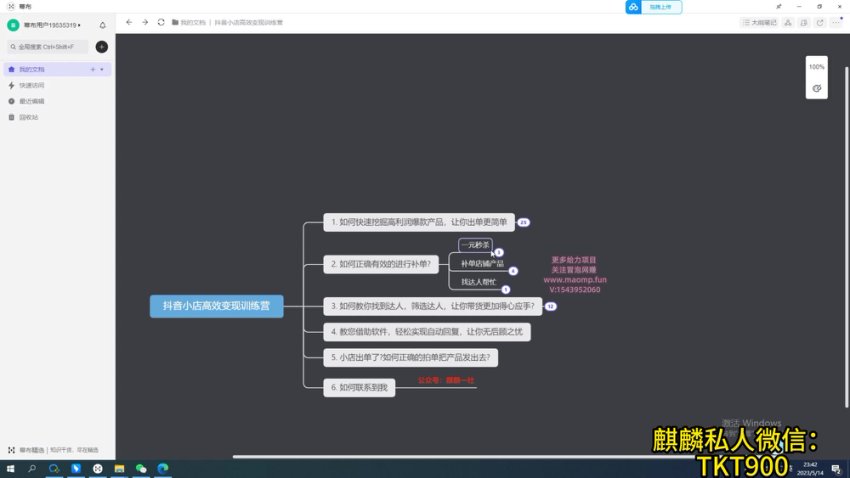Open the share icon in top toolbar
Screen dimensions: 850x478
[x=820, y=22]
